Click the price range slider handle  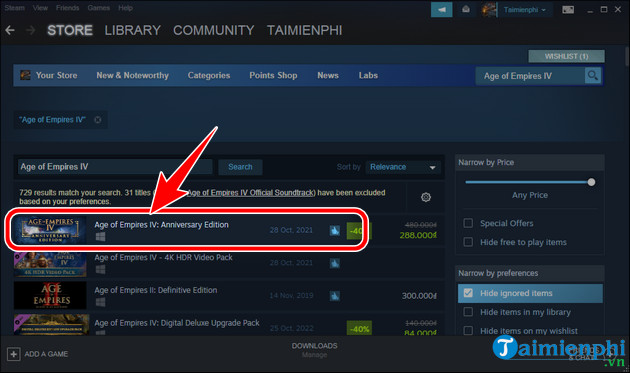pyautogui.click(x=591, y=182)
